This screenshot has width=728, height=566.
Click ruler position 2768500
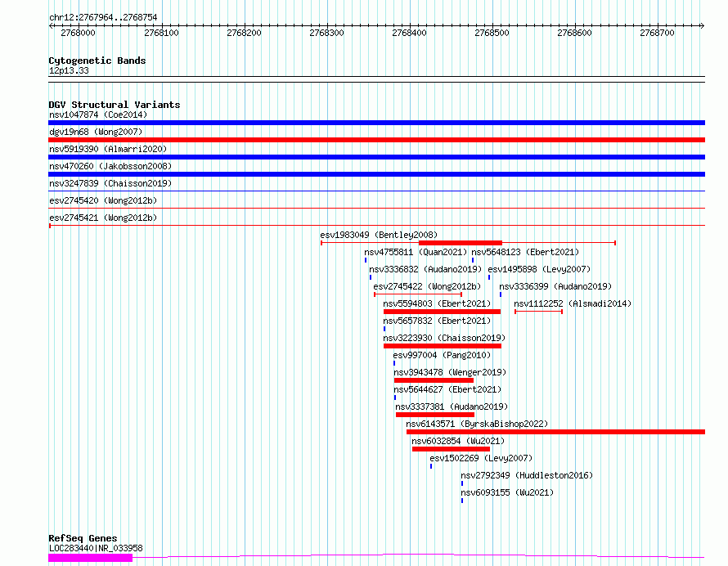(492, 33)
